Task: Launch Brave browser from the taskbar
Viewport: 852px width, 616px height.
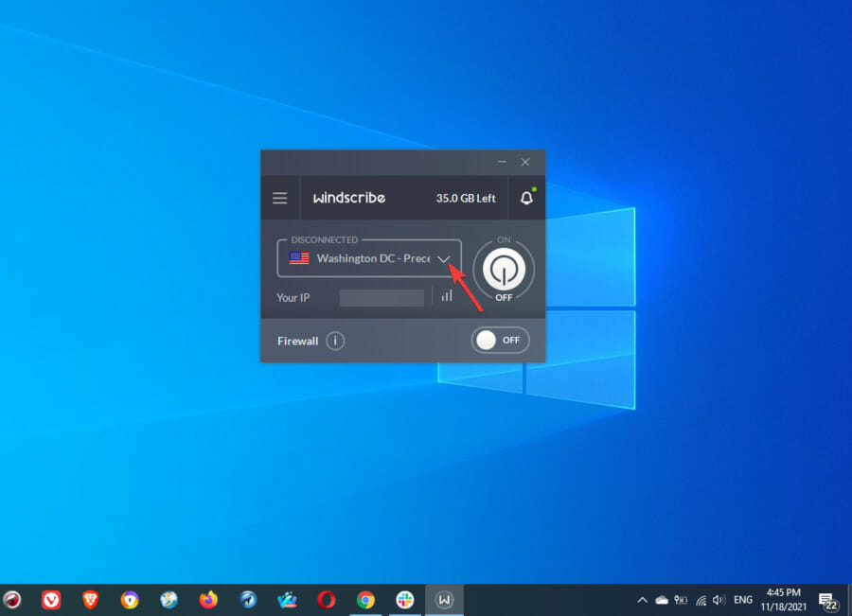Action: tap(90, 599)
